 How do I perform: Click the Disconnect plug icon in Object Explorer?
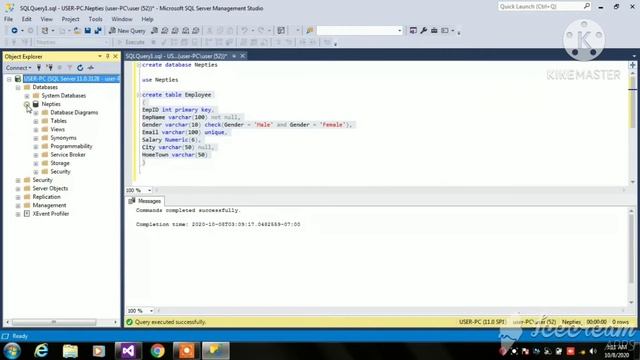tap(49, 68)
